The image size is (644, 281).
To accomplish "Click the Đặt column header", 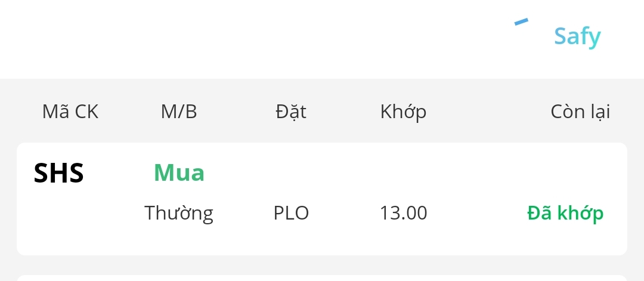I will (x=291, y=112).
